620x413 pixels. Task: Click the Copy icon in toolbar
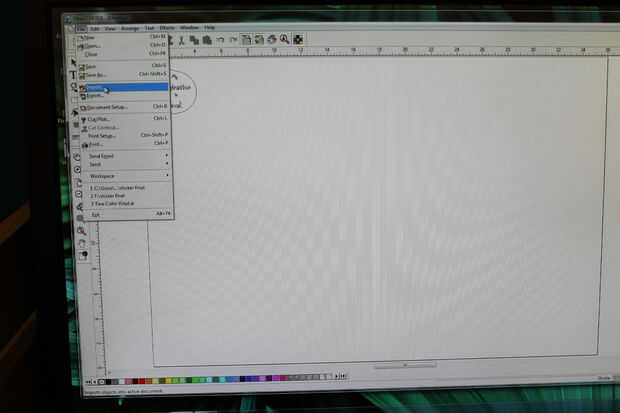click(194, 40)
